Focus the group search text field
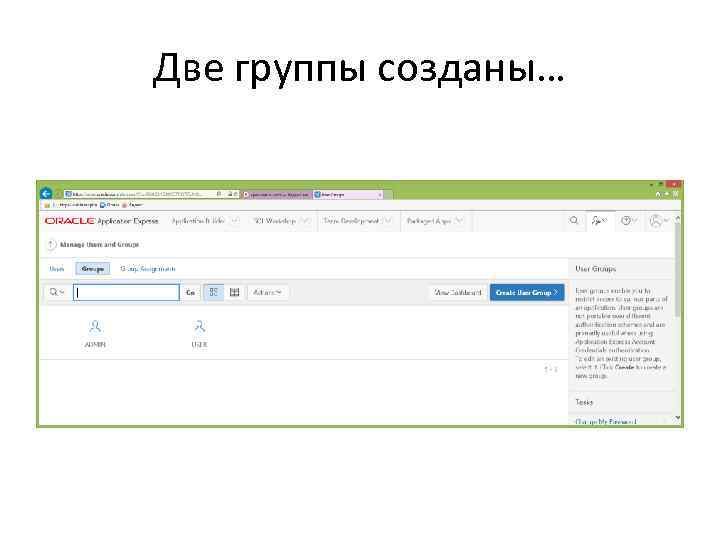This screenshot has width=720, height=540. click(126, 292)
